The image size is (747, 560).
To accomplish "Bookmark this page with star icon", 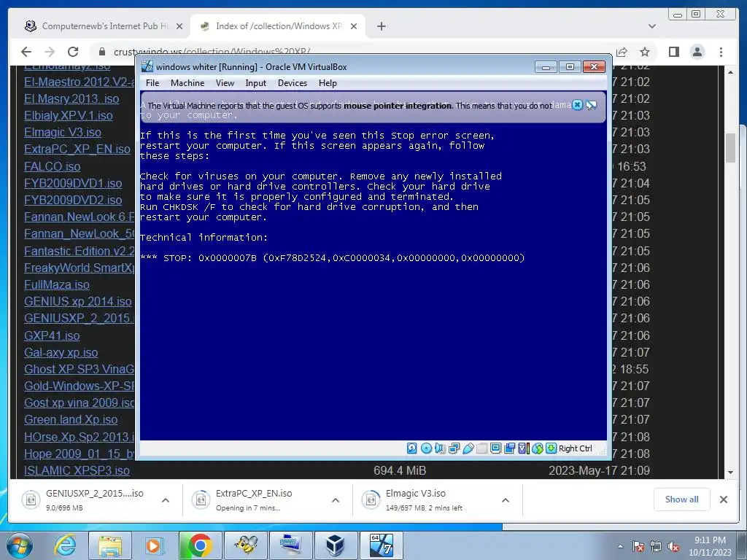I will [645, 52].
